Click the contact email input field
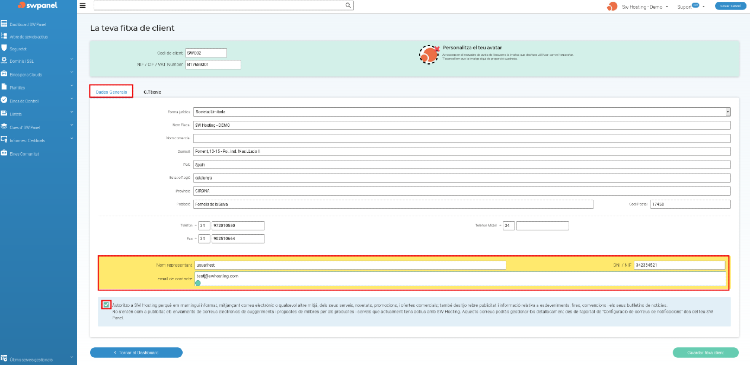The width and height of the screenshot is (750, 365). 460,279
